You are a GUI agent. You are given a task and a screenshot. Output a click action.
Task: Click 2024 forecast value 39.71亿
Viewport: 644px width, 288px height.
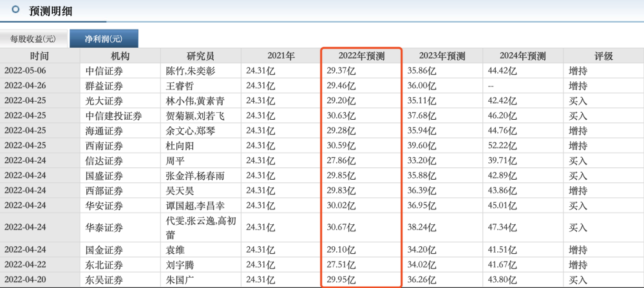coord(502,160)
